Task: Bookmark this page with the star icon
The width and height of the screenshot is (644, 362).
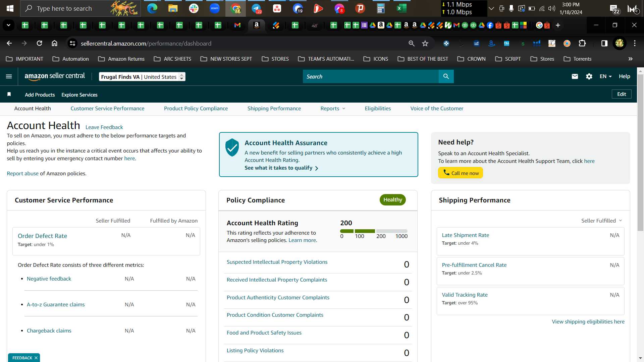Action: pyautogui.click(x=425, y=43)
